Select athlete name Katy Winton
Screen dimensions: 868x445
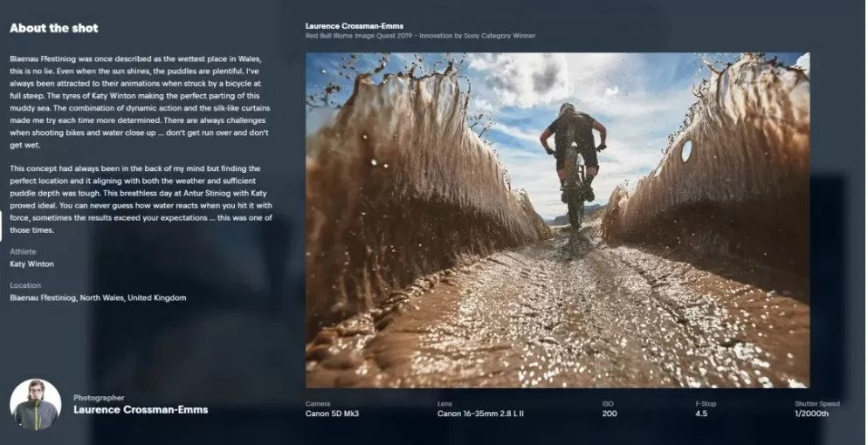click(x=31, y=263)
